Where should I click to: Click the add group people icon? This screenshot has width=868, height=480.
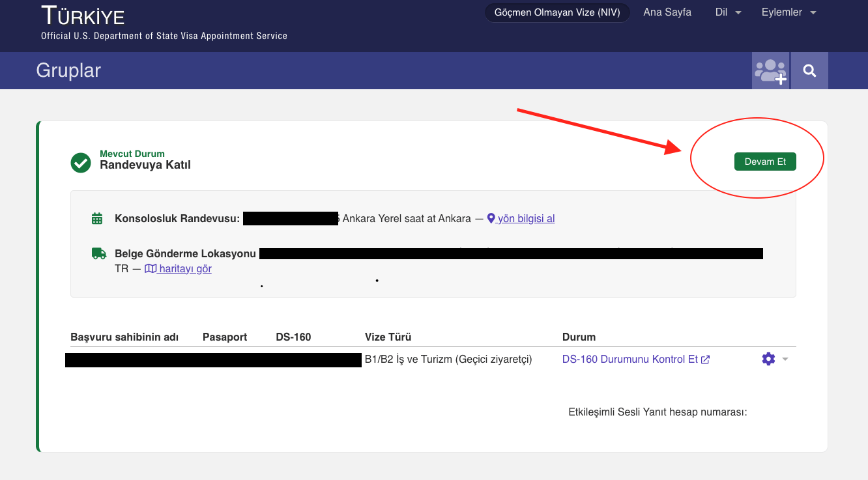[x=770, y=70]
